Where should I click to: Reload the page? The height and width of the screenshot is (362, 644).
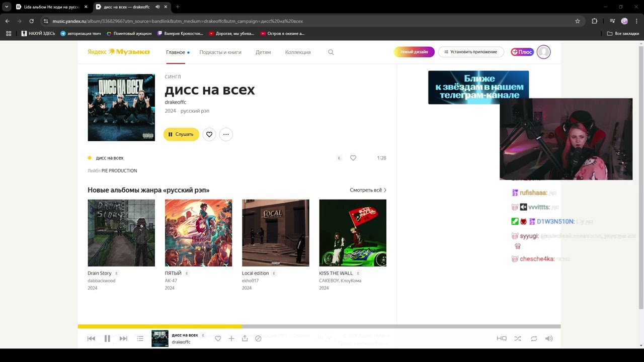(x=31, y=21)
